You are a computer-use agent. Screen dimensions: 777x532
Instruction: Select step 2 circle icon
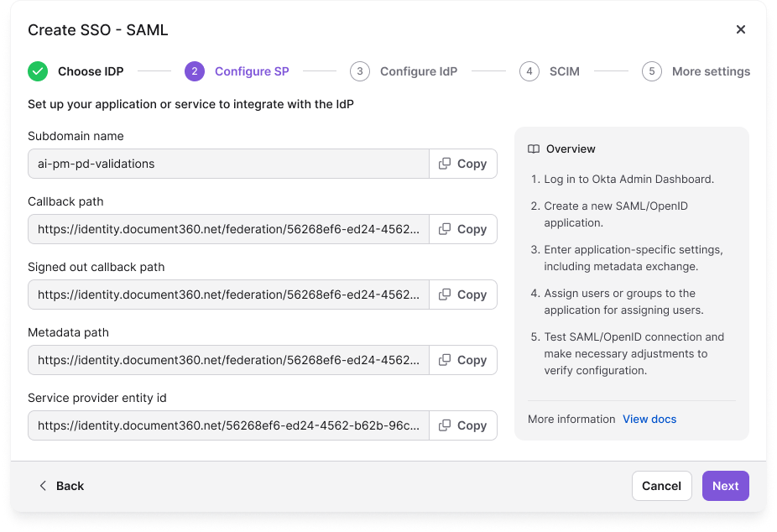(195, 71)
